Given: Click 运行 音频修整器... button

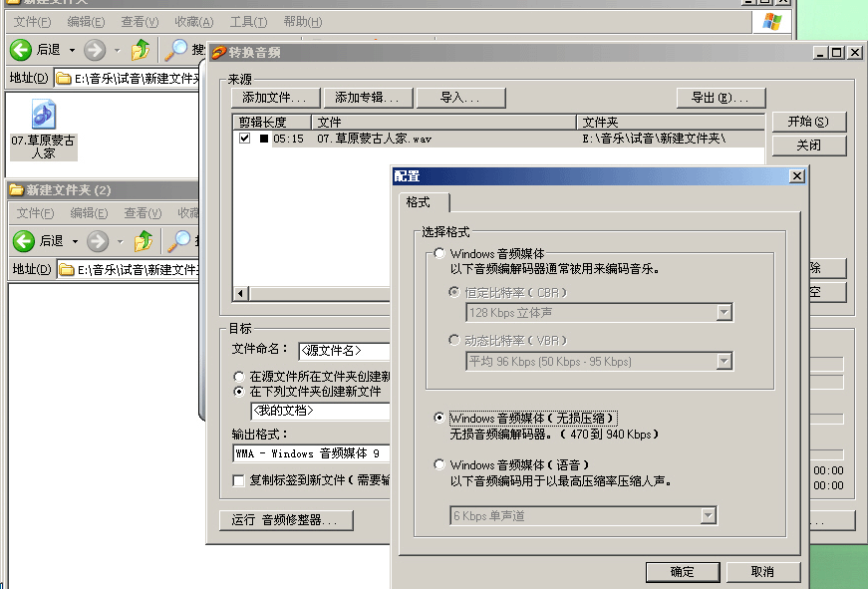Looking at the screenshot, I should pyautogui.click(x=286, y=520).
